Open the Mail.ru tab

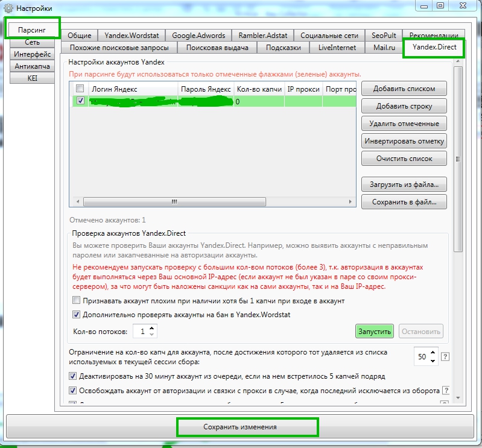[x=384, y=48]
